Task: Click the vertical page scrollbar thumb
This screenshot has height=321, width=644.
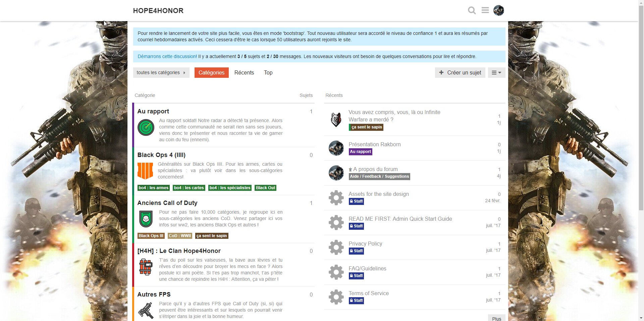Action: coord(641,107)
